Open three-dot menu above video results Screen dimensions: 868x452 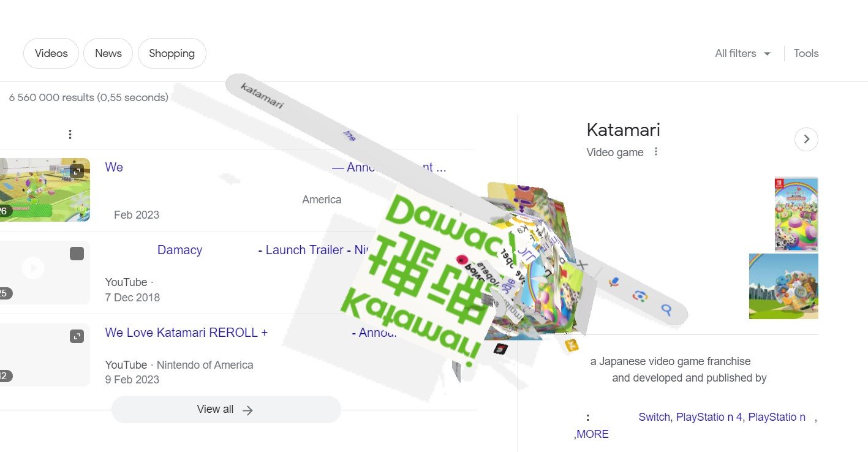[x=70, y=134]
